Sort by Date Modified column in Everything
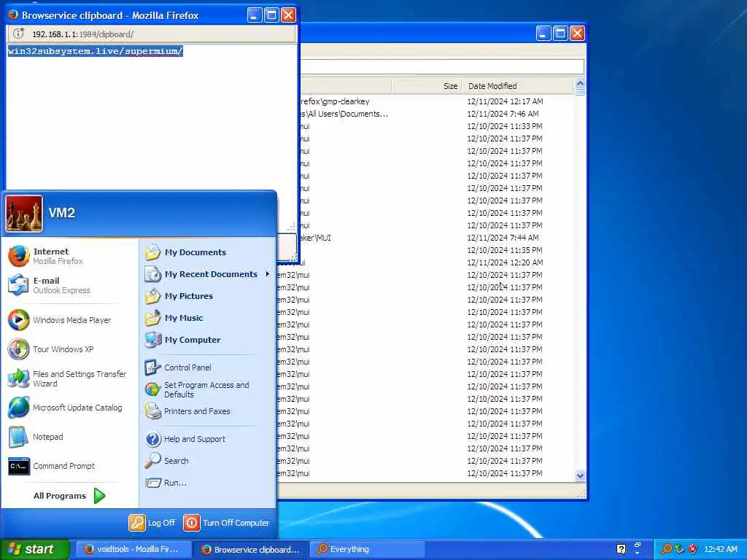 519,86
